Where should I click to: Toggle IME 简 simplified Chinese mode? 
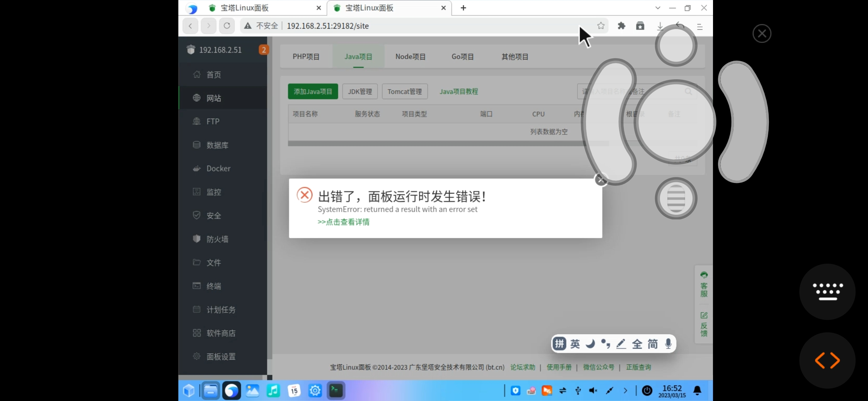pos(653,344)
